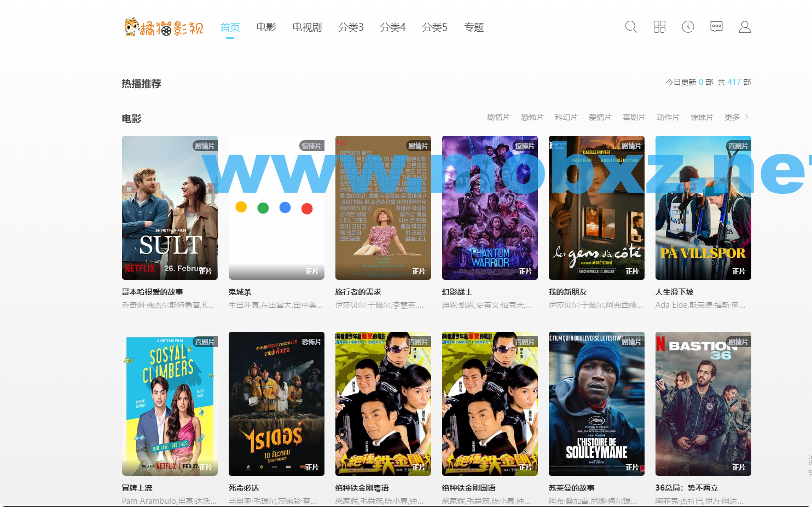Image resolution: width=812 pixels, height=507 pixels.
Task: Filter movies by 剧情片 genre link
Action: click(x=498, y=117)
